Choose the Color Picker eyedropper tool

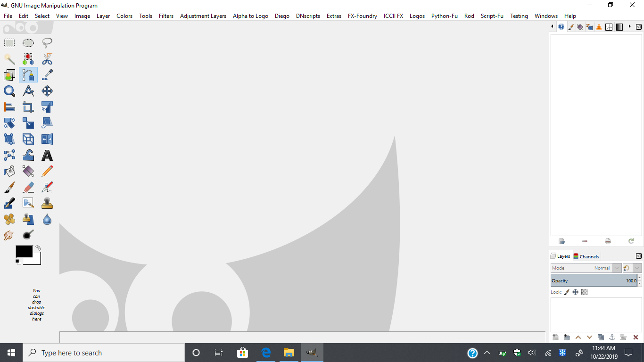pos(47,75)
